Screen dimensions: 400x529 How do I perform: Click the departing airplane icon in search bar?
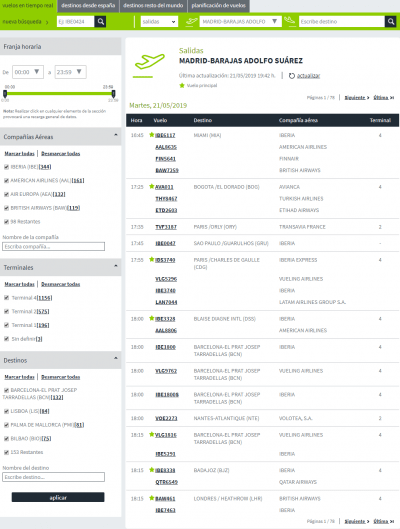click(192, 21)
